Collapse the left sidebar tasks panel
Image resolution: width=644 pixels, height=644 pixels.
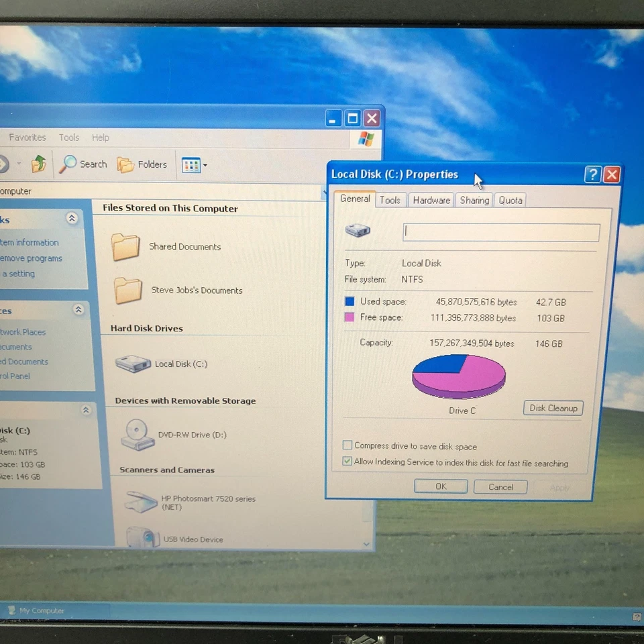[72, 218]
